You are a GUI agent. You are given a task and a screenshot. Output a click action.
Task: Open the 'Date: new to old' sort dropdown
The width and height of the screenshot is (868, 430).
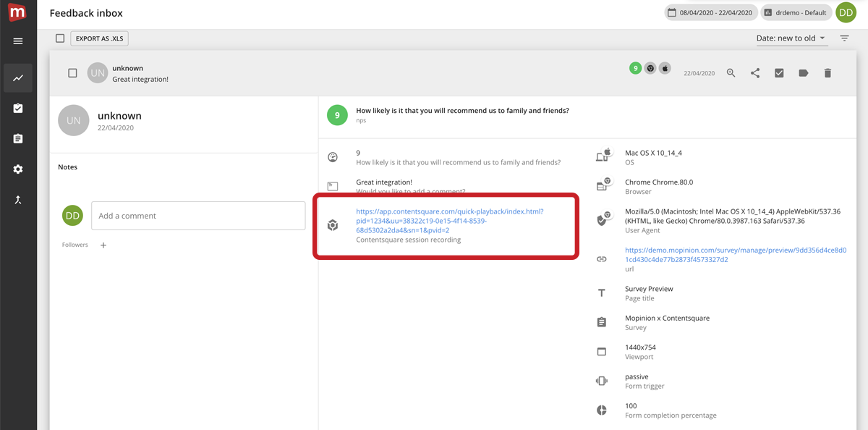click(791, 38)
